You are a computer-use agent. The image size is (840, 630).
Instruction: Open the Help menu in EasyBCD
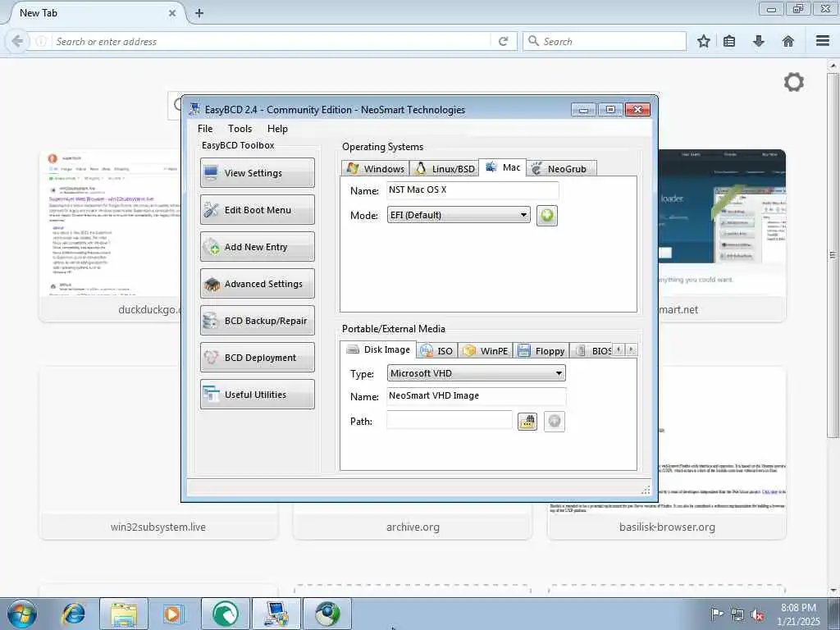click(x=277, y=129)
